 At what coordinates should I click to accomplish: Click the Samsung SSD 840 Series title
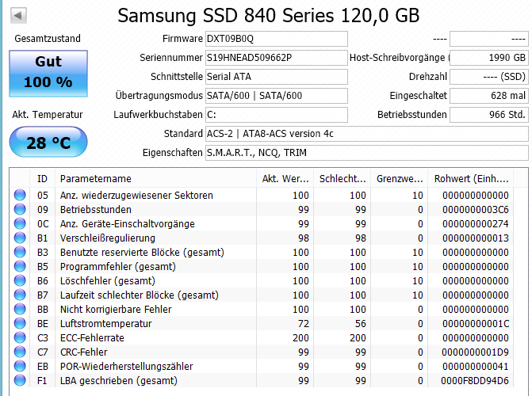[x=268, y=16]
